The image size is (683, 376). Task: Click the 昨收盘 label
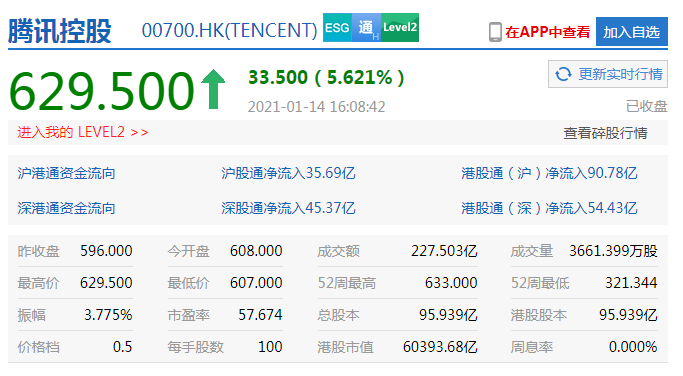tap(38, 251)
